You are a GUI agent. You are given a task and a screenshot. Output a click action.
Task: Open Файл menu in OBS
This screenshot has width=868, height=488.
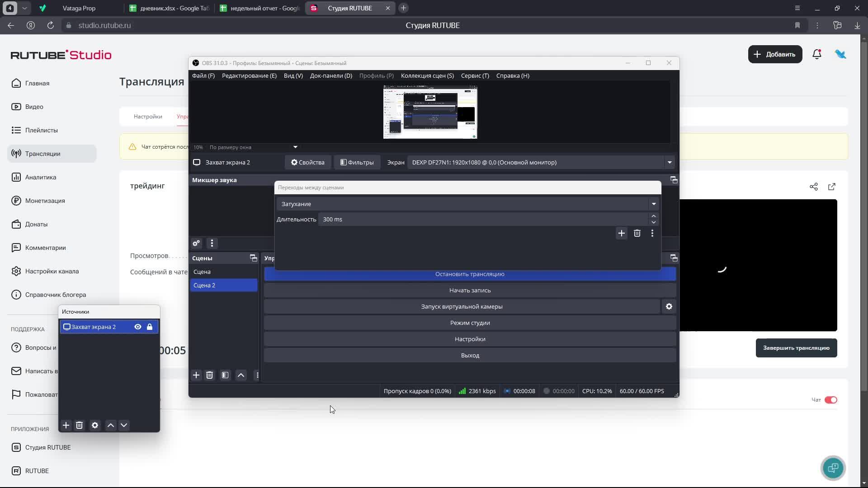(x=203, y=75)
